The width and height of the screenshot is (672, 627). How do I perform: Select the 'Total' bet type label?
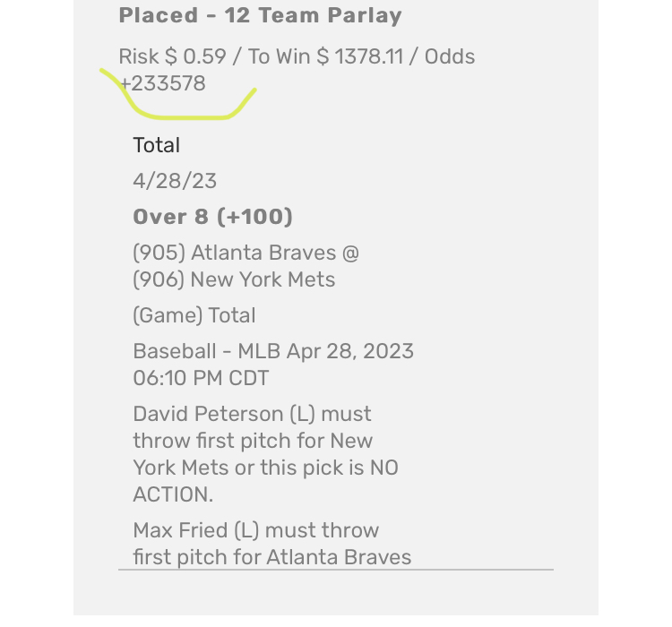(x=156, y=145)
